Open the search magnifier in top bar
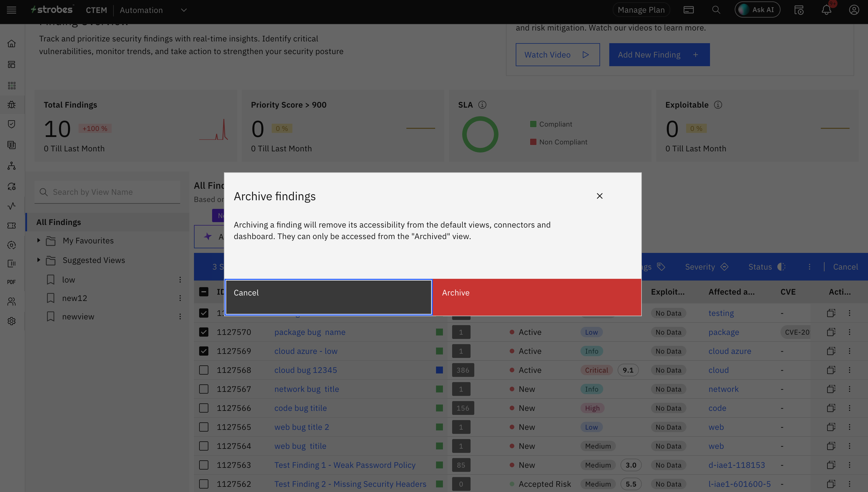The width and height of the screenshot is (868, 492). 716,10
